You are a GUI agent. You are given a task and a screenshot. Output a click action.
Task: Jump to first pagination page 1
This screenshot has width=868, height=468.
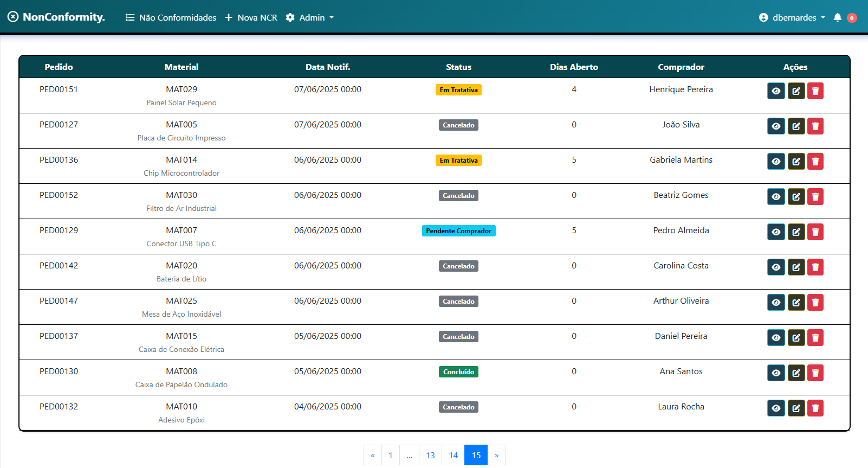point(390,456)
